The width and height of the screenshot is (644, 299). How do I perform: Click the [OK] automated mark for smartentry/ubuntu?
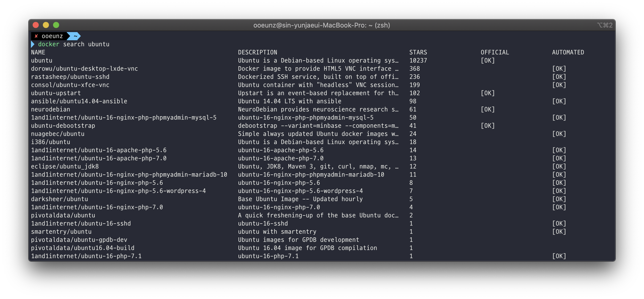[559, 232]
